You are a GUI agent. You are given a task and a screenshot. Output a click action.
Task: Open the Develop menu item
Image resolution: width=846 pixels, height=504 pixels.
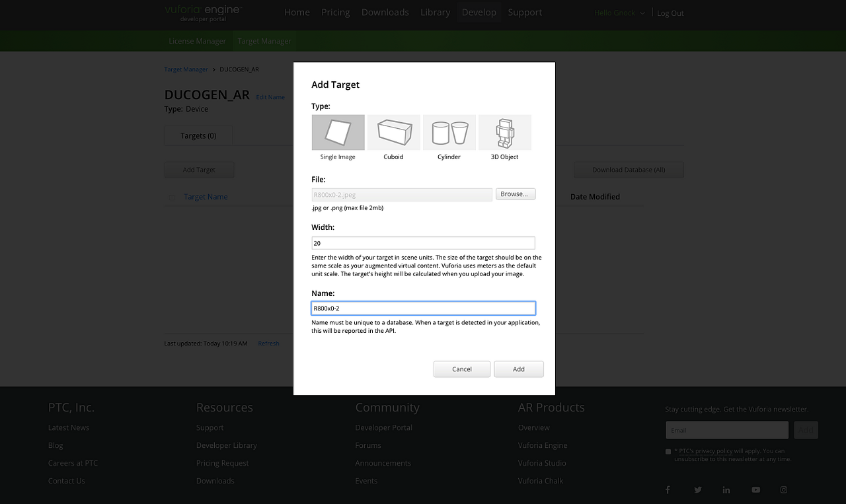479,13
